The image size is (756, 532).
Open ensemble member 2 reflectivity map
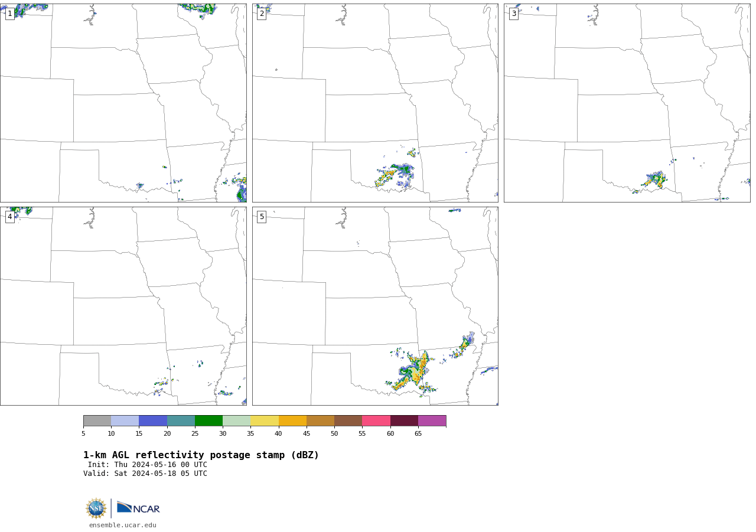point(375,103)
